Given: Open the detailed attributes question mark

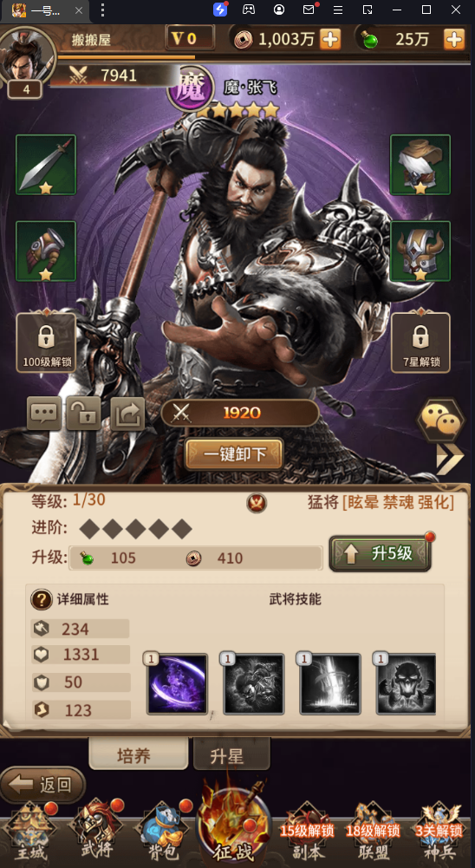Looking at the screenshot, I should [x=42, y=599].
